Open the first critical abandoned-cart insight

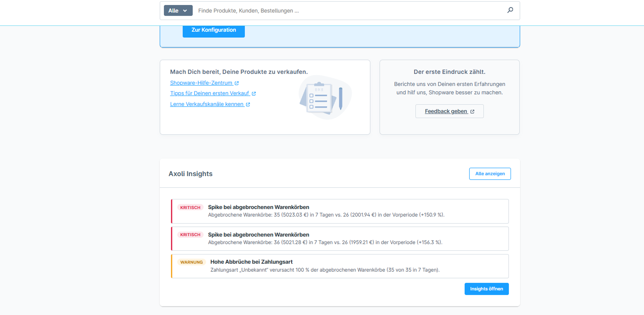click(x=340, y=211)
